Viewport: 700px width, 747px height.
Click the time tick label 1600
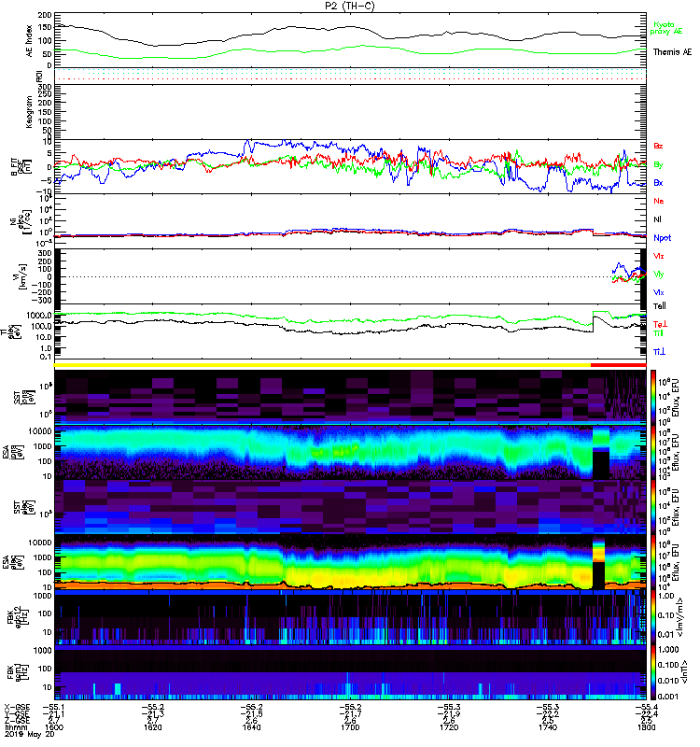click(x=53, y=727)
